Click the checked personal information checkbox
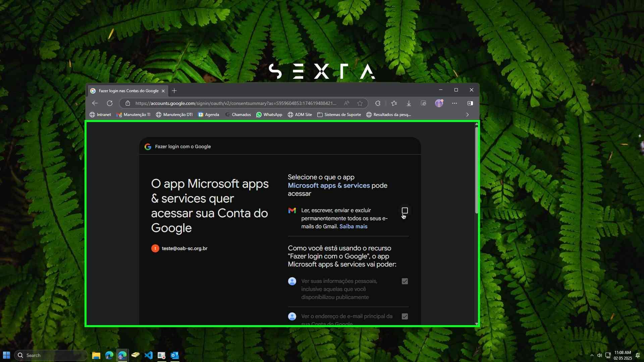The height and width of the screenshot is (362, 644). (405, 281)
